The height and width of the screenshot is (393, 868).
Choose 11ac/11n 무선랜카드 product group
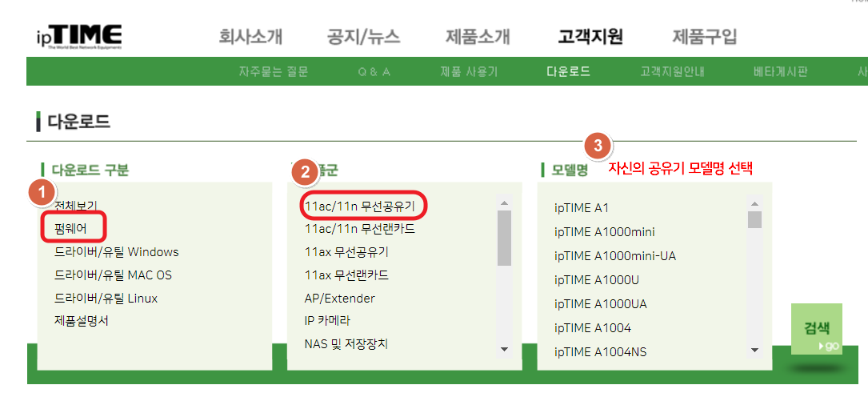[x=360, y=229]
